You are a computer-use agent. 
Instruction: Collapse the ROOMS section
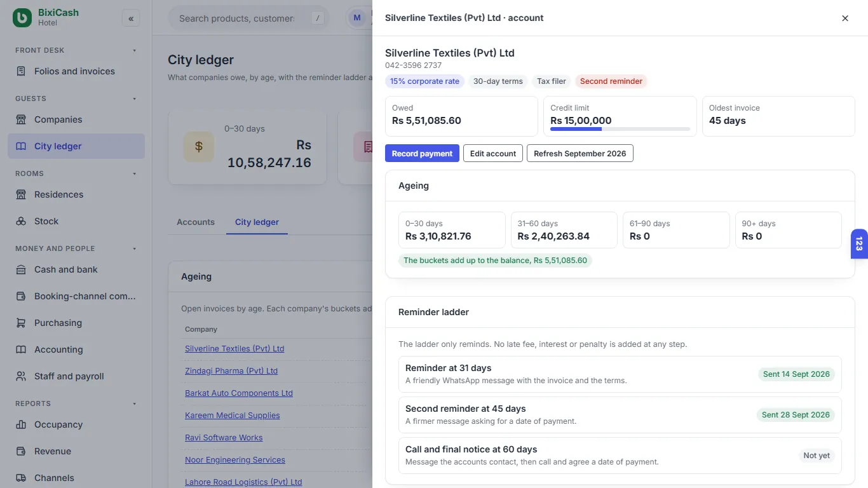(134, 173)
